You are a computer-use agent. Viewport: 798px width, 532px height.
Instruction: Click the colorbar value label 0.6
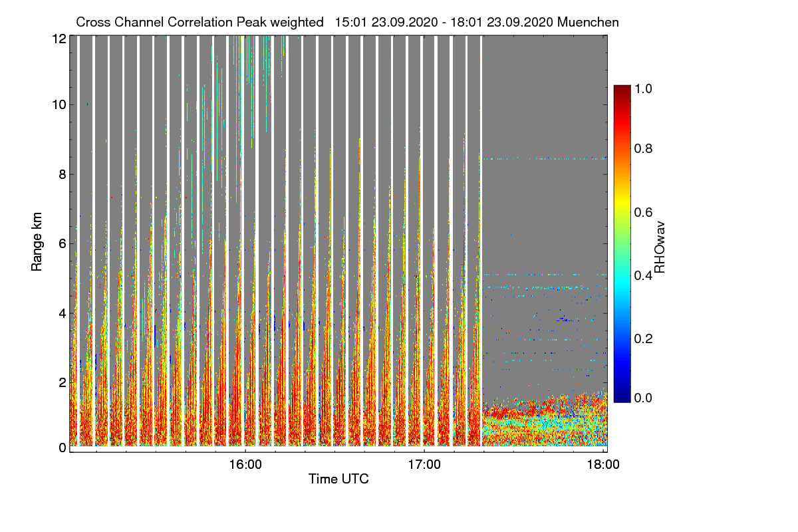tap(644, 211)
